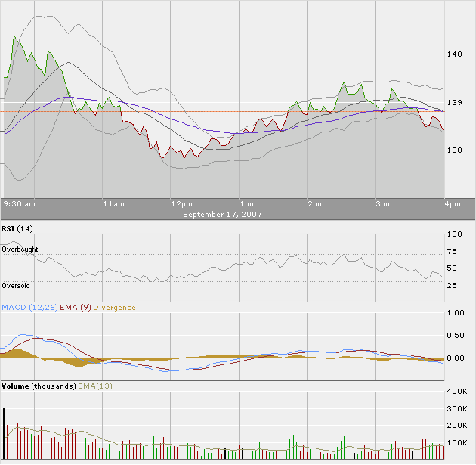This screenshot has width=476, height=465.
Task: Click the EMA (9) legend label
Action: (x=76, y=308)
